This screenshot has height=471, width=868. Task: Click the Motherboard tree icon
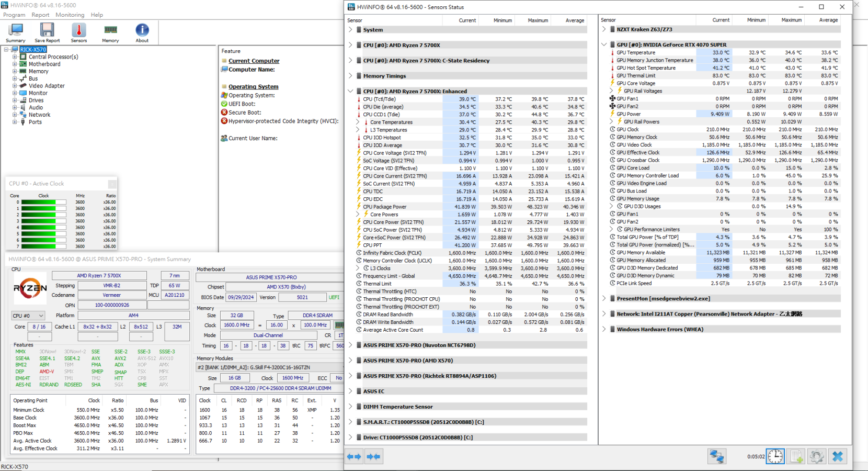pos(23,64)
